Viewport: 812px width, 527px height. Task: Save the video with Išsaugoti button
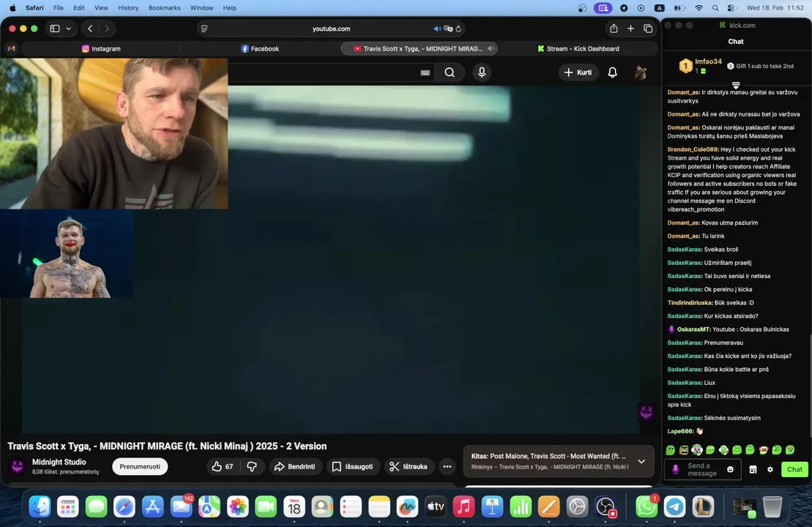[352, 466]
